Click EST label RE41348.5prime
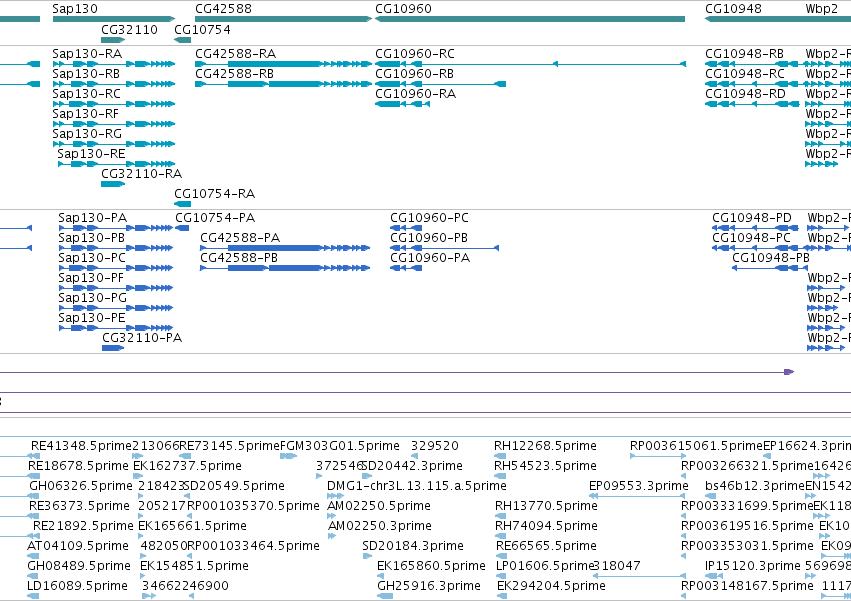Viewport: 851px width, 601px height. point(81,446)
